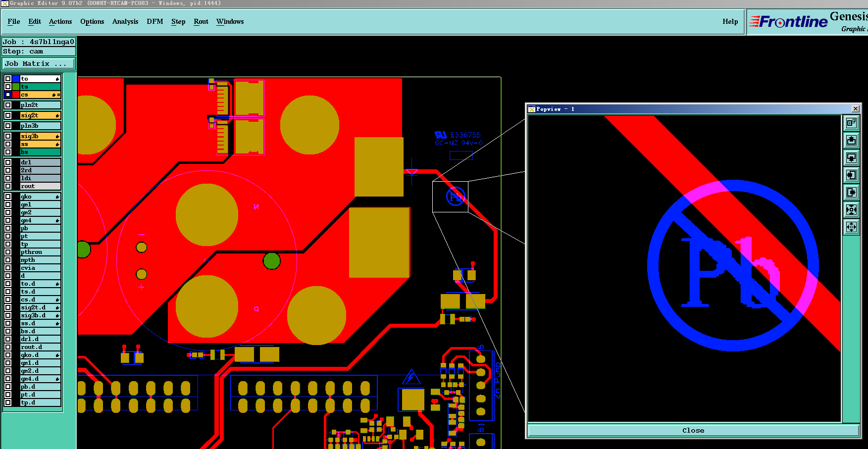Open the Step menu
This screenshot has width=868, height=449.
178,21
